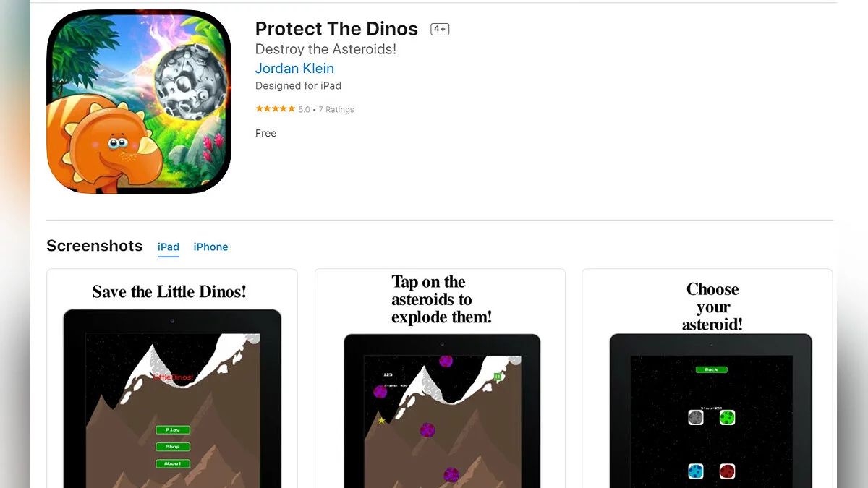Click the green Play button in the first screenshot
This screenshot has width=868, height=488.
pos(173,430)
